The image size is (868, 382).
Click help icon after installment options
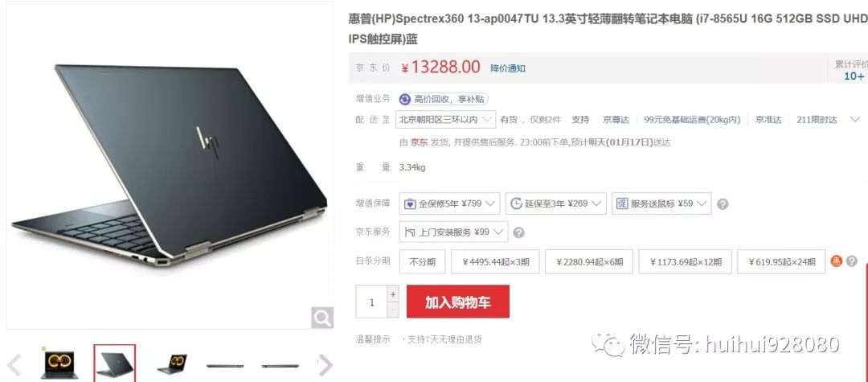[852, 261]
